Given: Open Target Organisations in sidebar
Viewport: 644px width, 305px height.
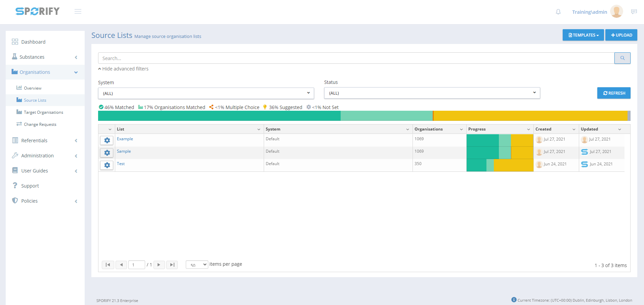Looking at the screenshot, I should coord(43,112).
